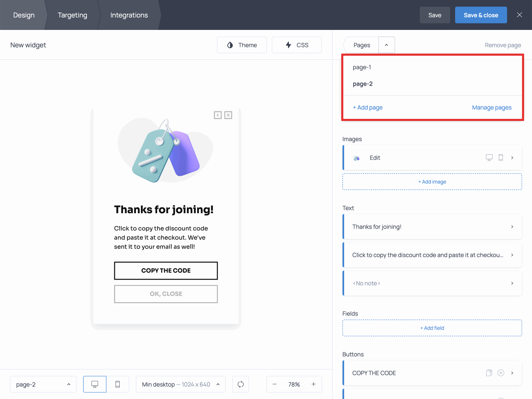Viewport: 532px width, 399px height.
Task: Click the copy icon on COPY THE CODE row
Action: pos(489,373)
